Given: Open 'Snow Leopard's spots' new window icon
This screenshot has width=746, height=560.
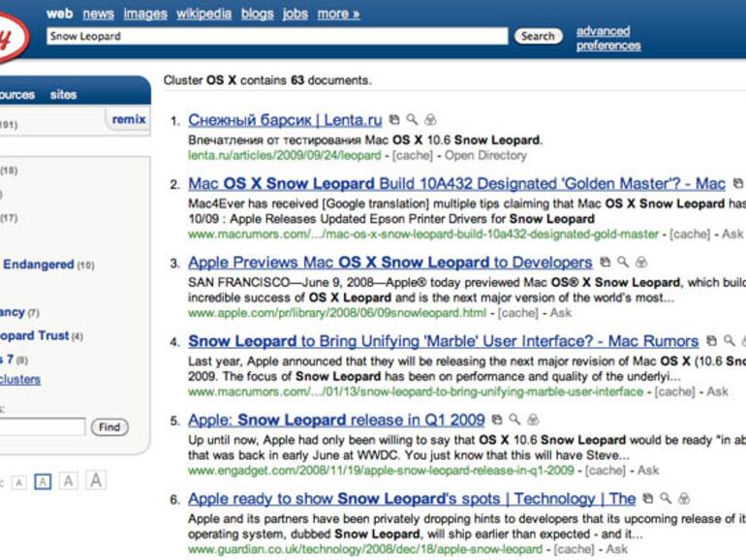Looking at the screenshot, I should 647,499.
